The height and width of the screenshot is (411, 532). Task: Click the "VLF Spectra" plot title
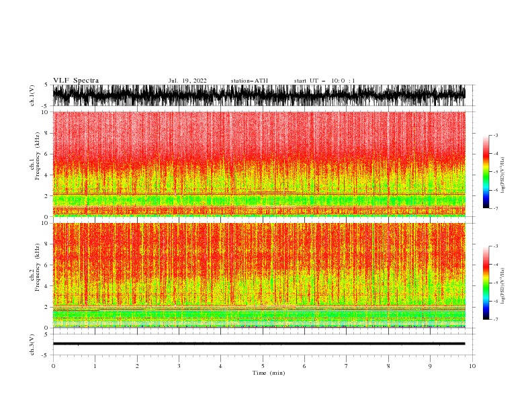(x=76, y=81)
